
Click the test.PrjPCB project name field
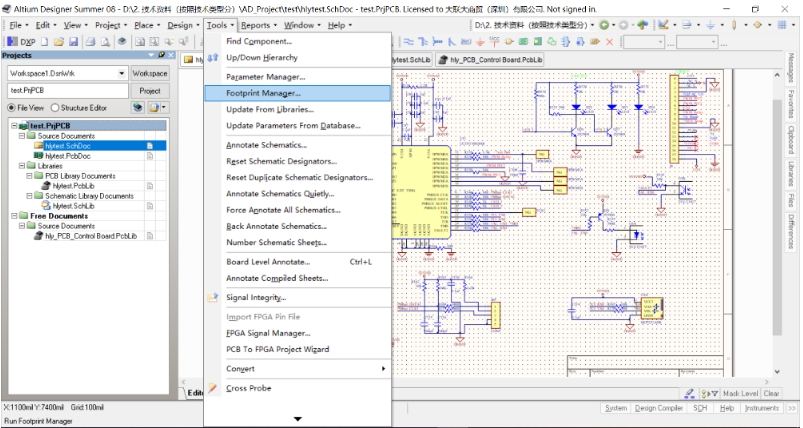coord(68,91)
